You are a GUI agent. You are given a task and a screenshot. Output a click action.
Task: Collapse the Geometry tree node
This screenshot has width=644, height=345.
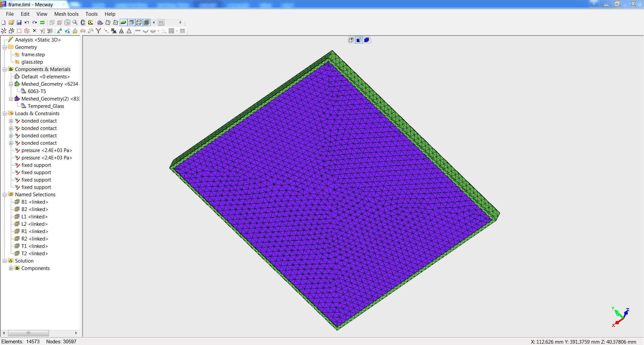pyautogui.click(x=5, y=47)
